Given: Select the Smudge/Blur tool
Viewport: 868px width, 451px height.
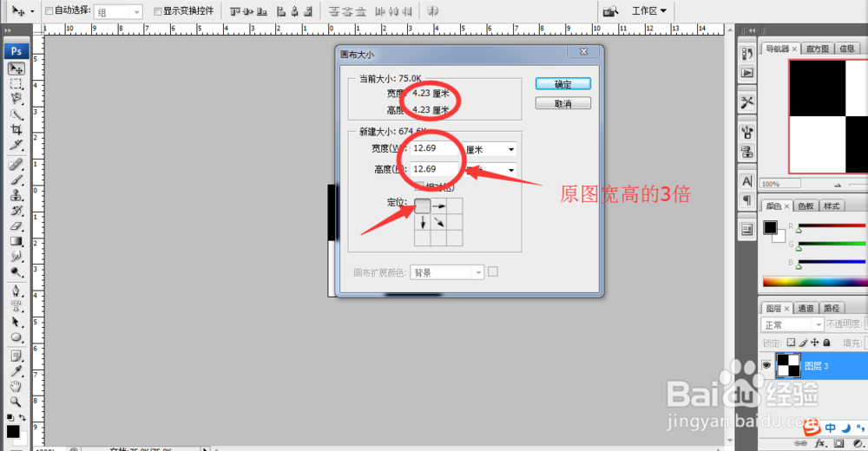Looking at the screenshot, I should [16, 256].
